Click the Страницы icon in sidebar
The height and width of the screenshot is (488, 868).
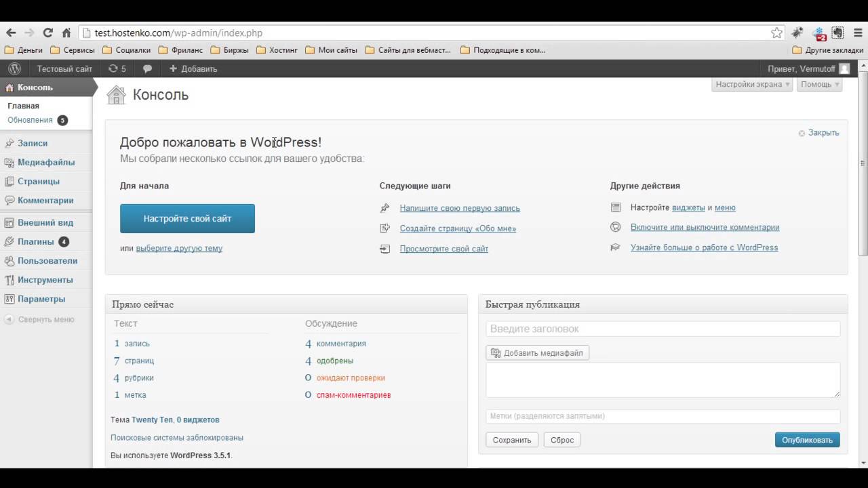coord(9,182)
